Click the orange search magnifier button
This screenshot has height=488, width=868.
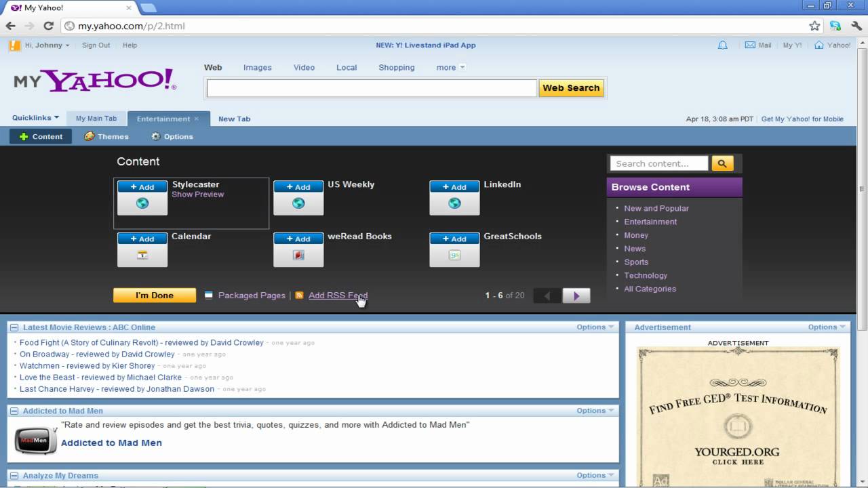[x=723, y=163]
